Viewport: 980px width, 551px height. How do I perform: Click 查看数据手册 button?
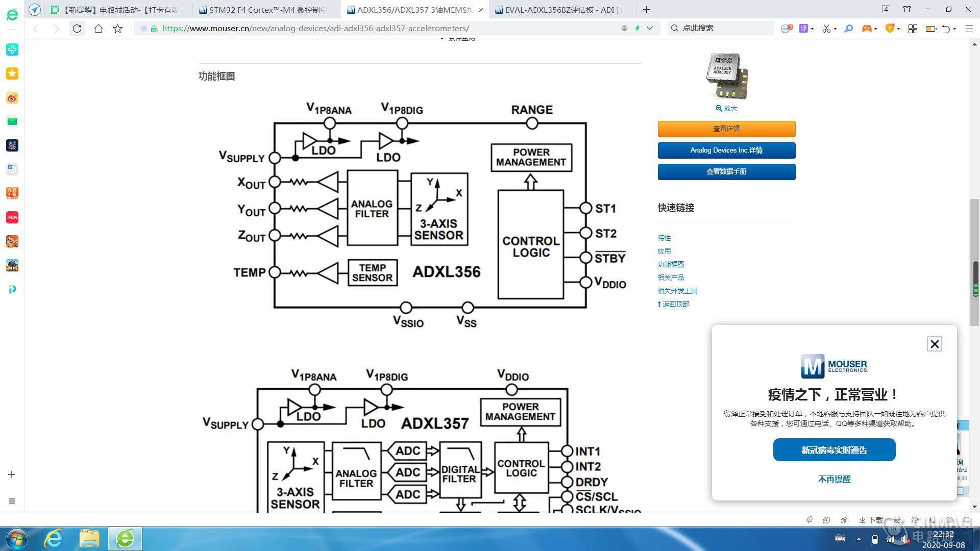tap(726, 172)
